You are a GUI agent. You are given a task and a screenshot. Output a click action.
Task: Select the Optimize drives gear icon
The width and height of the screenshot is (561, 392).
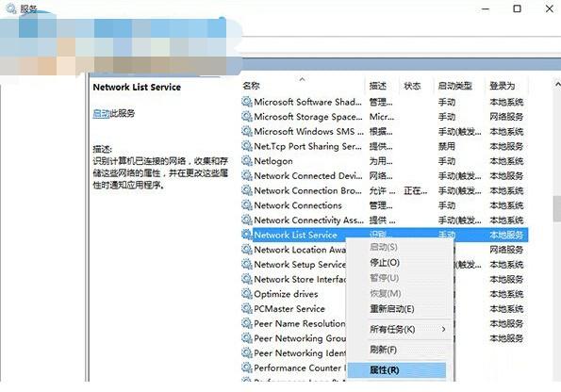pos(246,294)
